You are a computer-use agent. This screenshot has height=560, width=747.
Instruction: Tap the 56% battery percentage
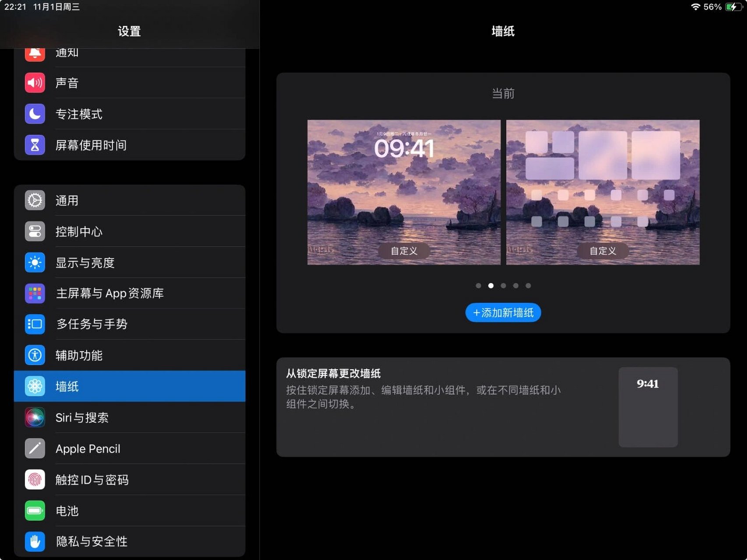coord(712,7)
